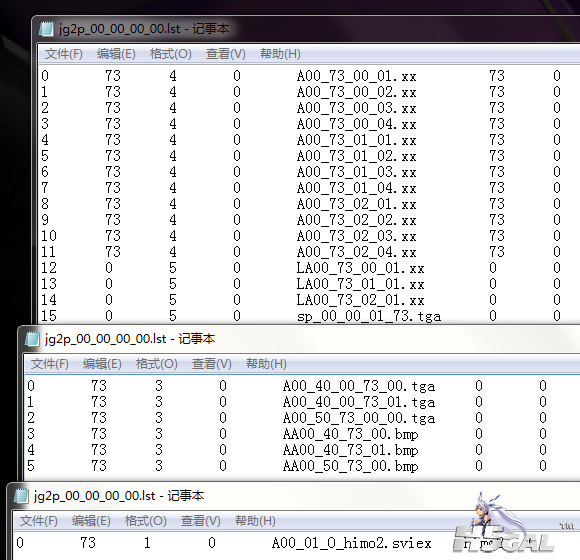Click the middle window title bar text
Image resolution: width=580 pixels, height=560 pixels.
(x=130, y=339)
